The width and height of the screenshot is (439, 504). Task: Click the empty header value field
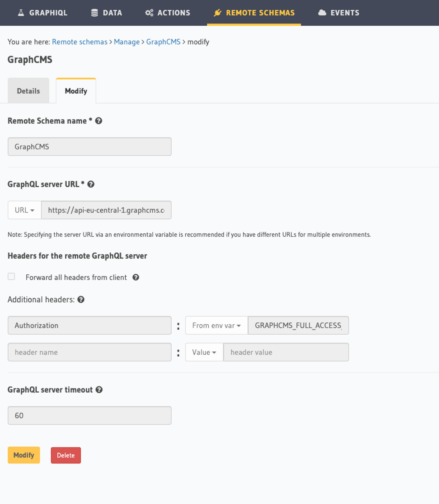click(x=286, y=352)
